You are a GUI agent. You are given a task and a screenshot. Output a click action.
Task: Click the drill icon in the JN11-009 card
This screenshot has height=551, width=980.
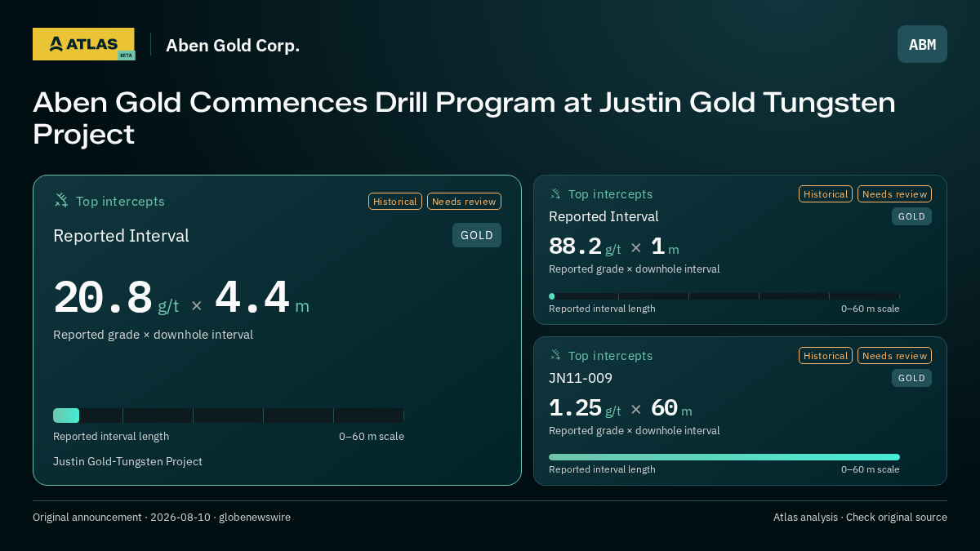(555, 356)
